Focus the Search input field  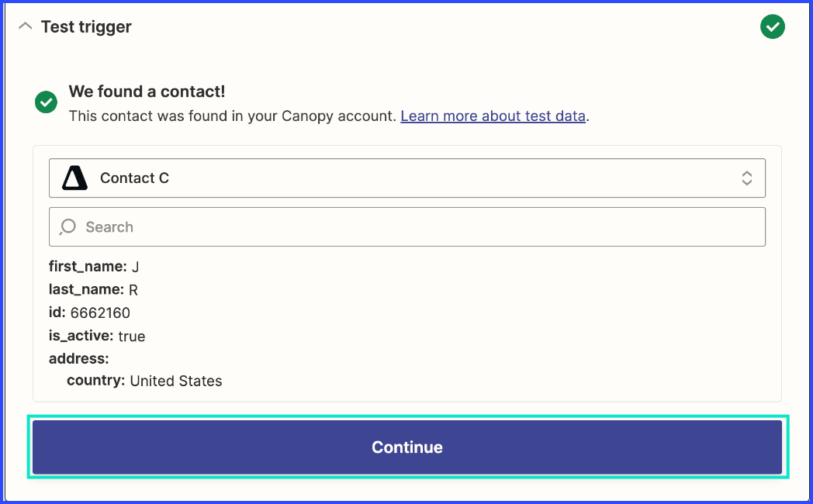pyautogui.click(x=407, y=227)
